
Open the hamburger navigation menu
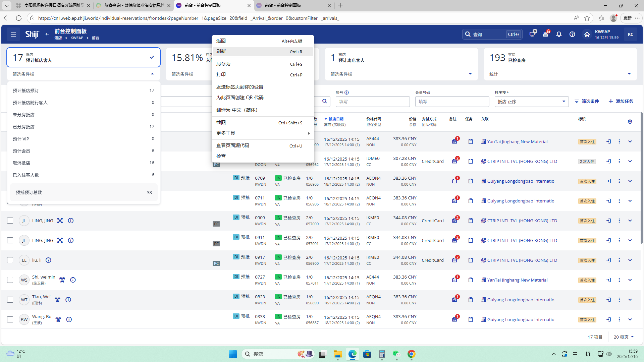pyautogui.click(x=13, y=34)
